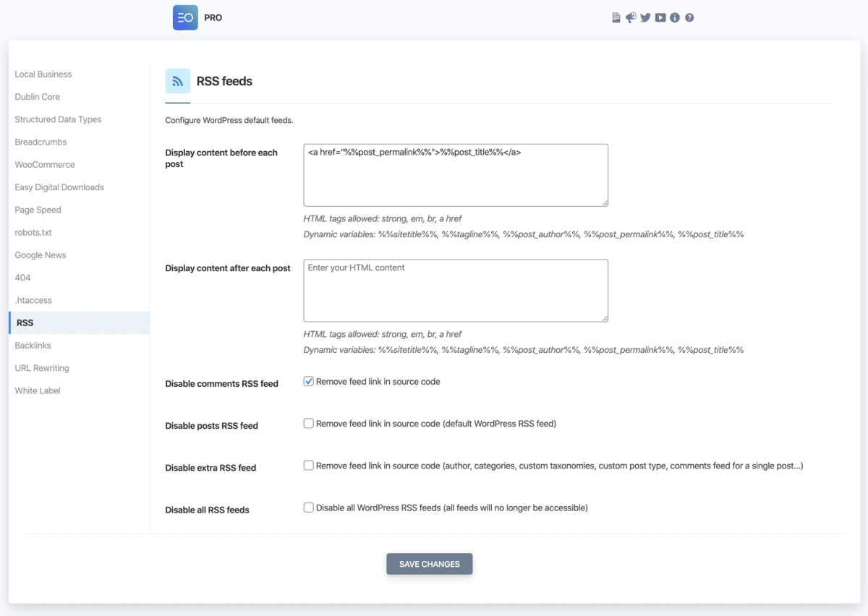Screen dimensions: 868x616
Task: Click "Configure WordPress default feeds." text
Action: (x=229, y=120)
